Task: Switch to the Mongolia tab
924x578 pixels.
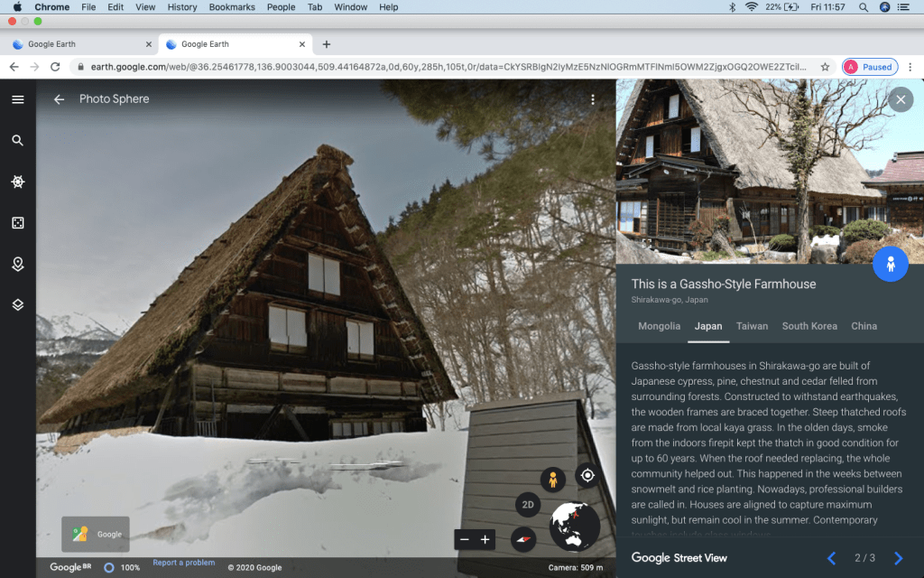Action: tap(659, 326)
